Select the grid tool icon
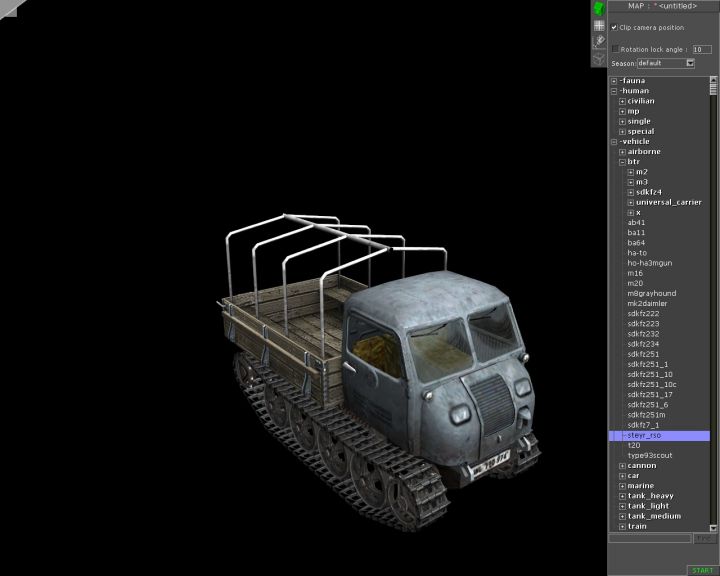This screenshot has width=720, height=576. coord(598,25)
